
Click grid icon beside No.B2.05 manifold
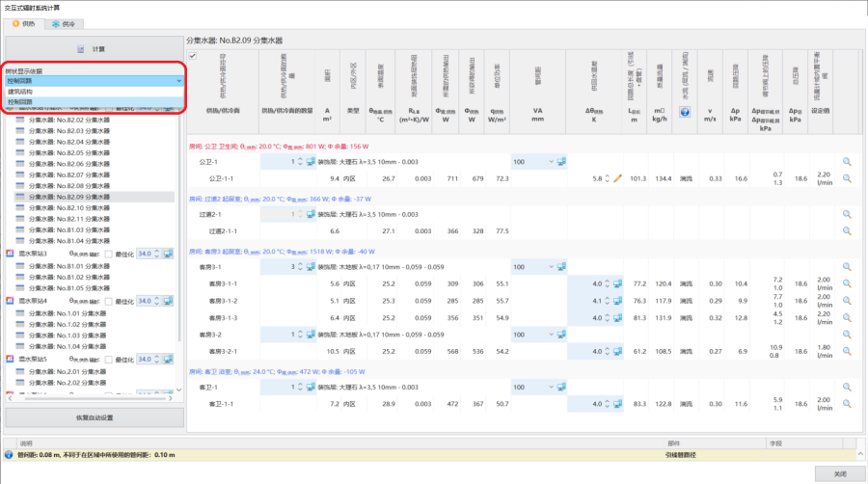pyautogui.click(x=20, y=152)
